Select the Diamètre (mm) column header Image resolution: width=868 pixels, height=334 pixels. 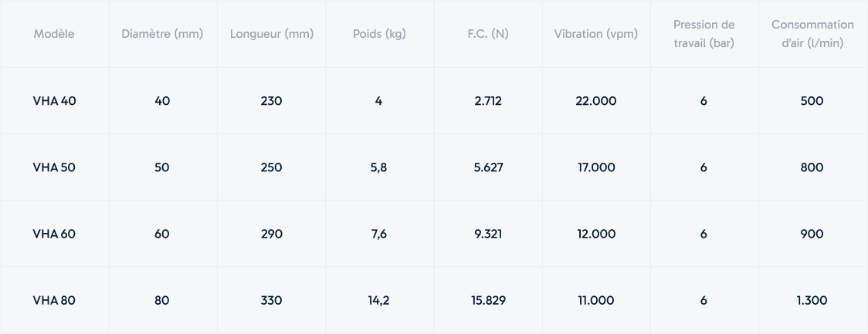tap(162, 34)
